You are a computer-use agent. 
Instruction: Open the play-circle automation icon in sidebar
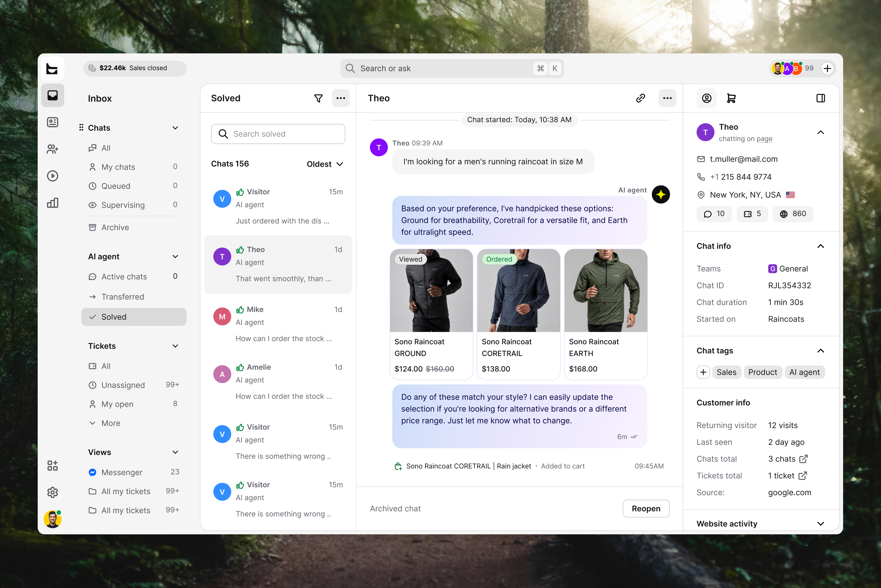[53, 176]
